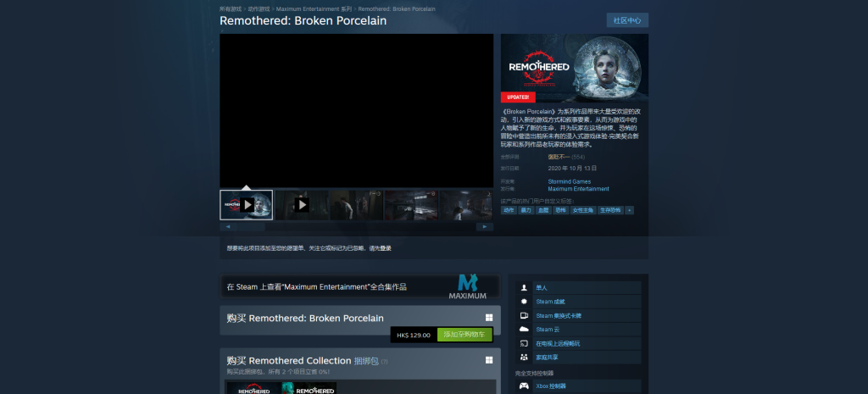Screen dimensions: 868x394
Task: Click the Steam 云 label
Action: pyautogui.click(x=548, y=330)
